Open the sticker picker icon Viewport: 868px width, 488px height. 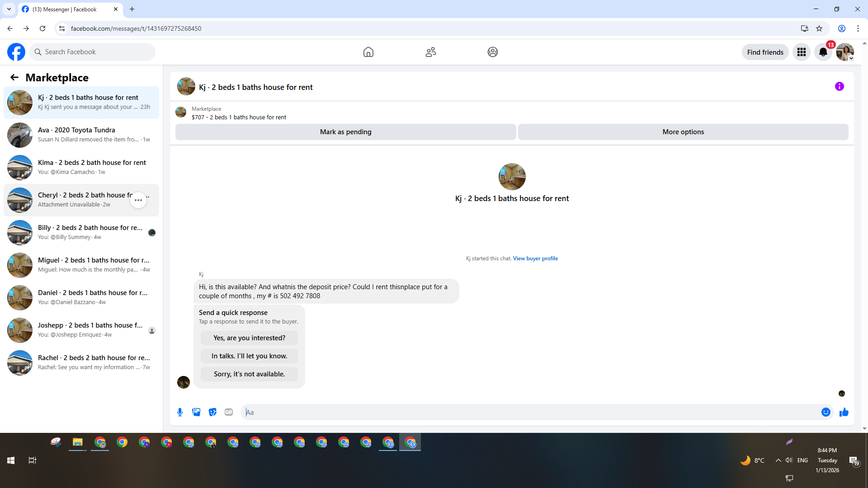click(x=212, y=412)
